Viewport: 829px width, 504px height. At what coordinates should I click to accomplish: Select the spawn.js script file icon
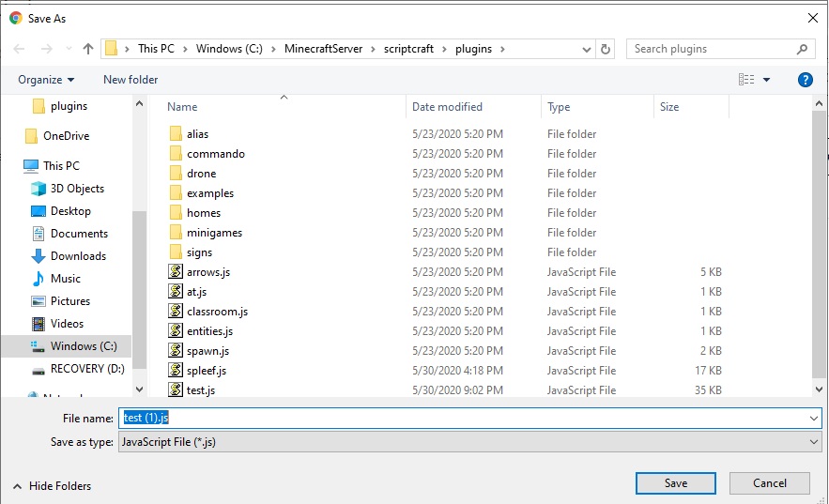tap(176, 350)
